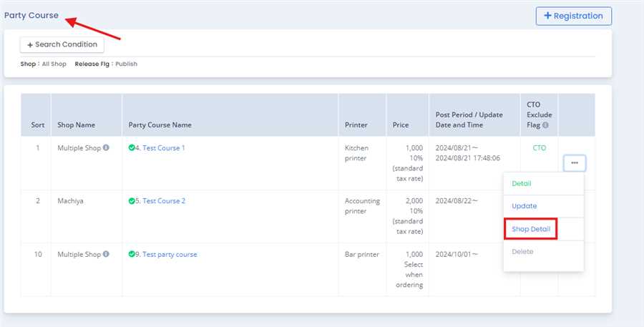Image resolution: width=644 pixels, height=327 pixels.
Task: Open the Test party course link
Action: pos(170,254)
